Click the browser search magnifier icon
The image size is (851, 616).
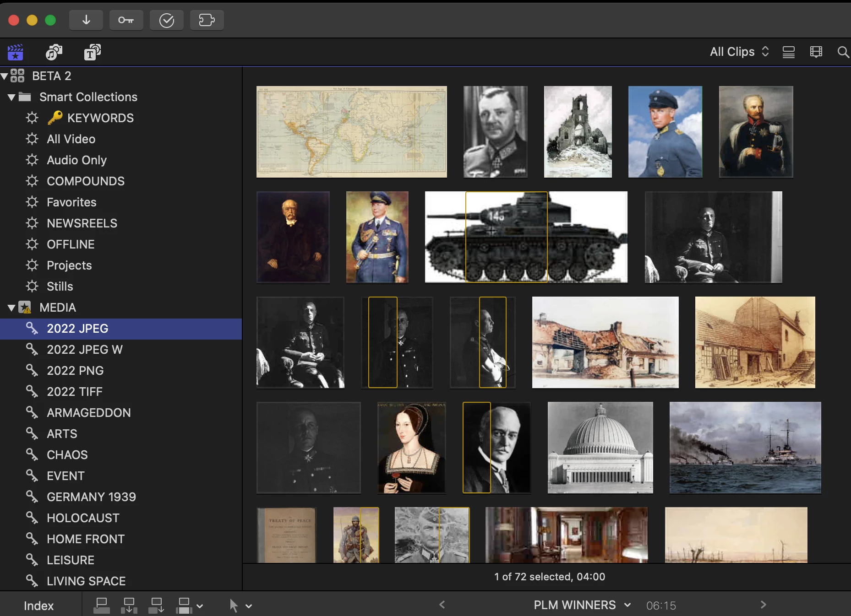tap(843, 52)
